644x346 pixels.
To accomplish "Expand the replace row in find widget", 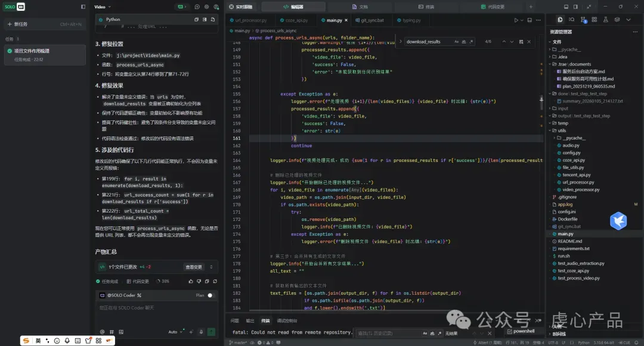I will coord(401,42).
